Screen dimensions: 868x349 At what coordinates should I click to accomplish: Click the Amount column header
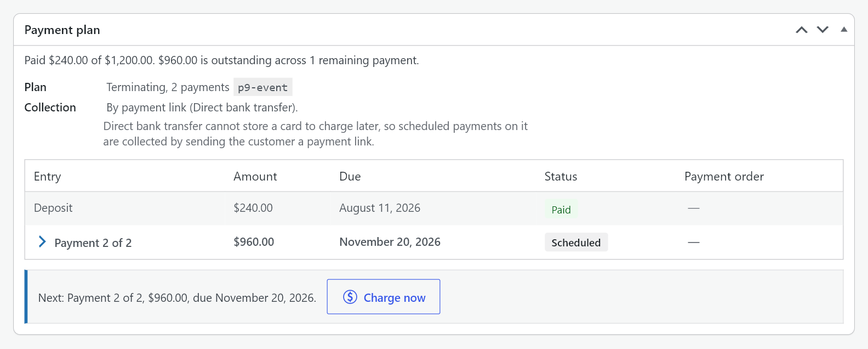pyautogui.click(x=255, y=176)
